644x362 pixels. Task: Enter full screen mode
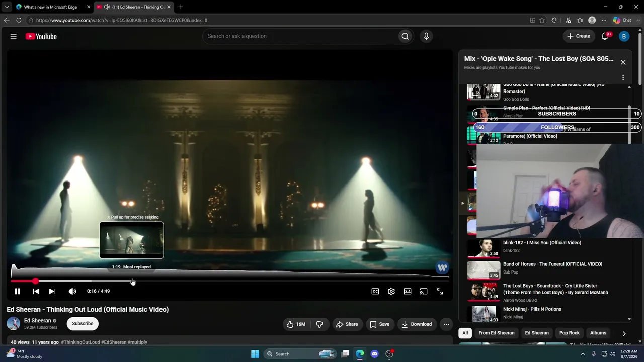(440, 291)
